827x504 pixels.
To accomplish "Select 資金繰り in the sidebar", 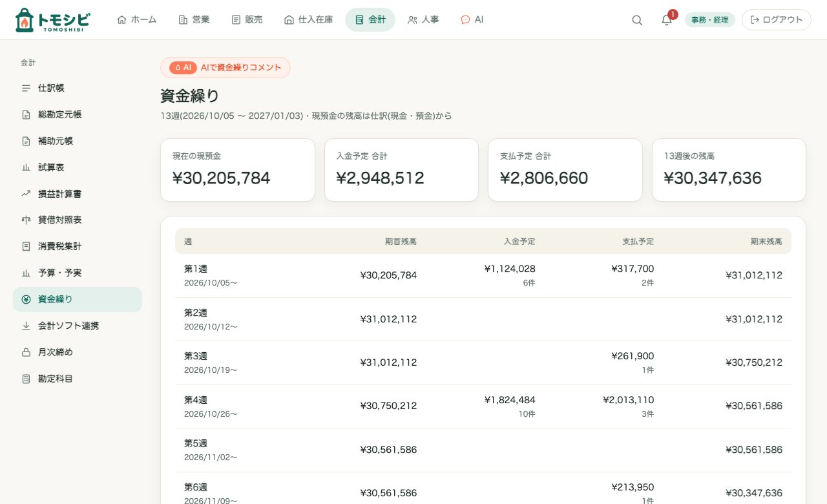I will [78, 299].
